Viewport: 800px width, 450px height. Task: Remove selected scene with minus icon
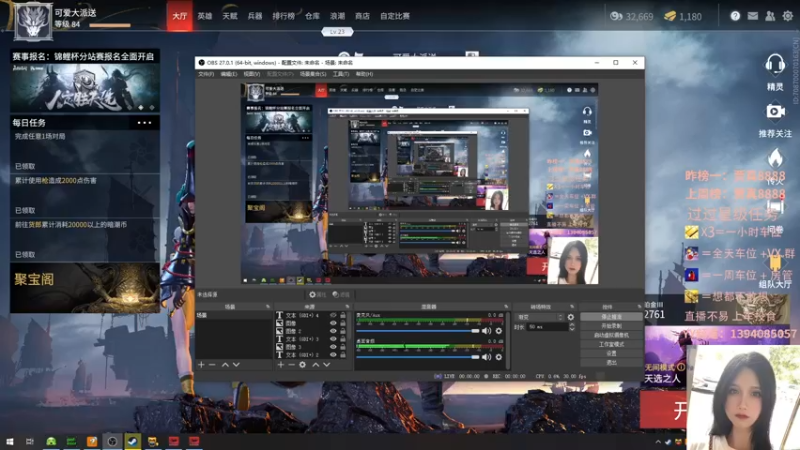coord(212,365)
